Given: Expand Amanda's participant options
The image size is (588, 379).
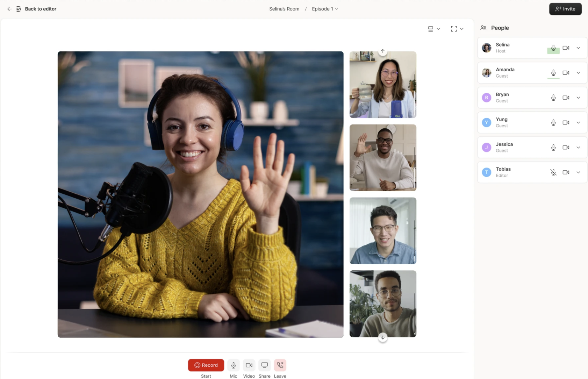Looking at the screenshot, I should (x=578, y=73).
